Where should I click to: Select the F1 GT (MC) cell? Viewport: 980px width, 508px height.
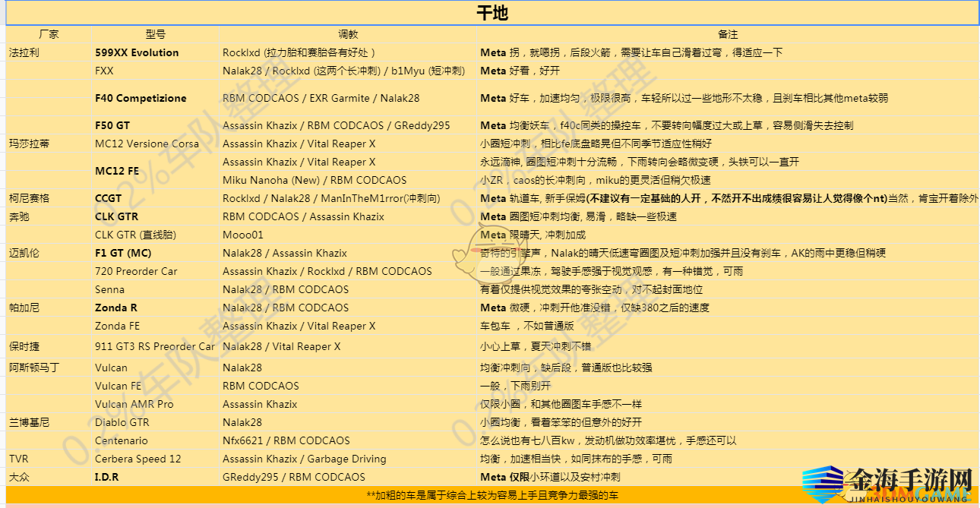(x=156, y=253)
